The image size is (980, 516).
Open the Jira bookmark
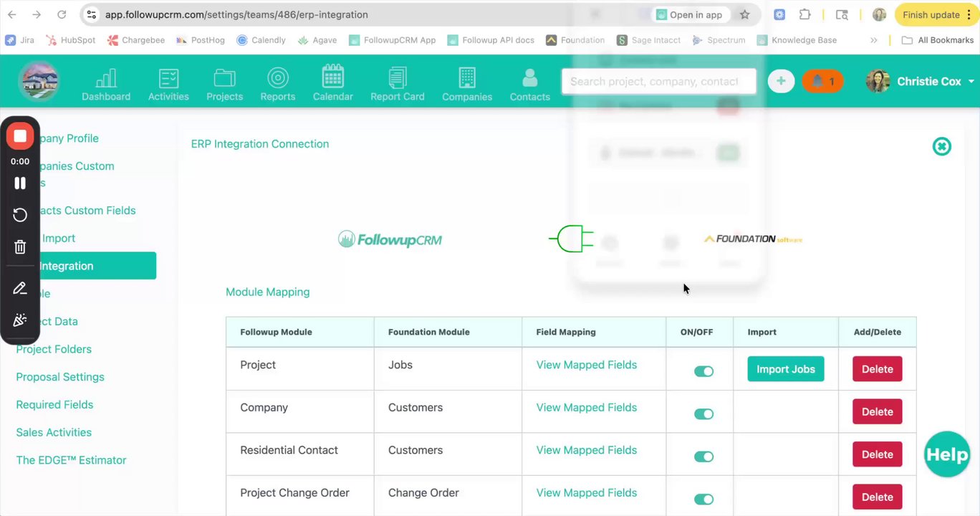tap(19, 40)
